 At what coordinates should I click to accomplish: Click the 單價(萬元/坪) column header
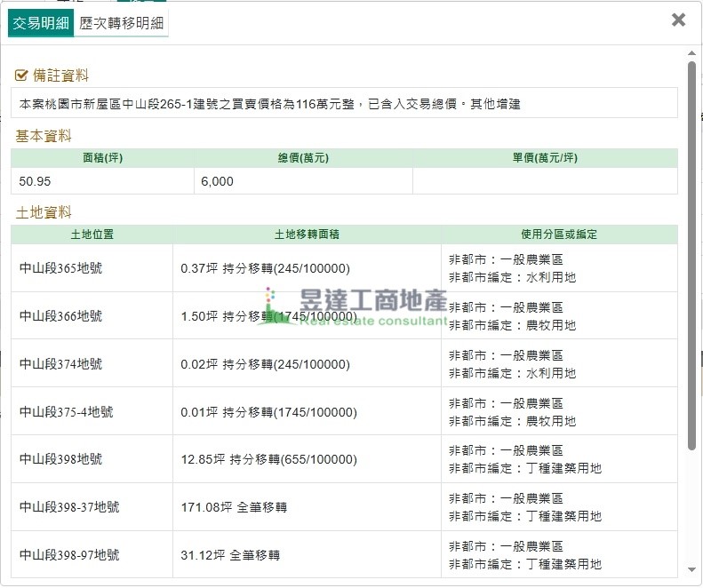545,158
